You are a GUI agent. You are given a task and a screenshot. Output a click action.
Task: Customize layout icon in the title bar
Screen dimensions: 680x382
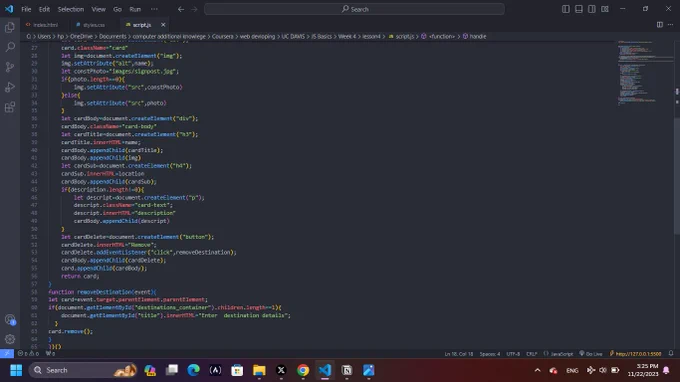[605, 9]
